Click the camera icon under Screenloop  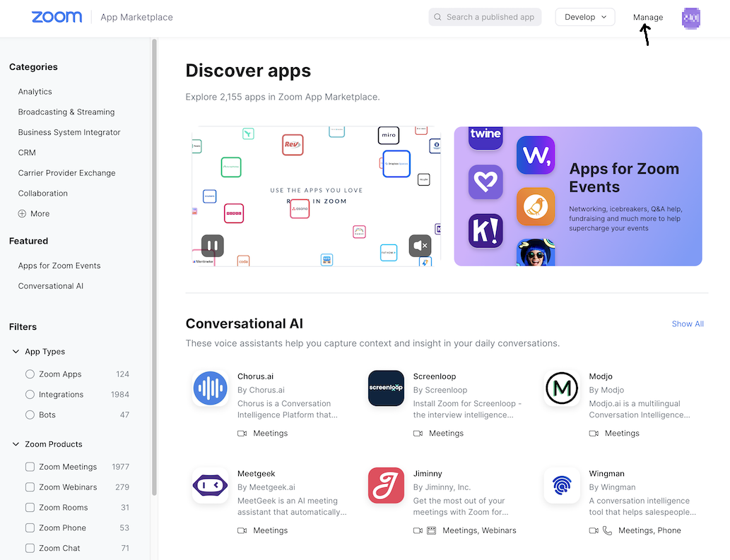[418, 434]
